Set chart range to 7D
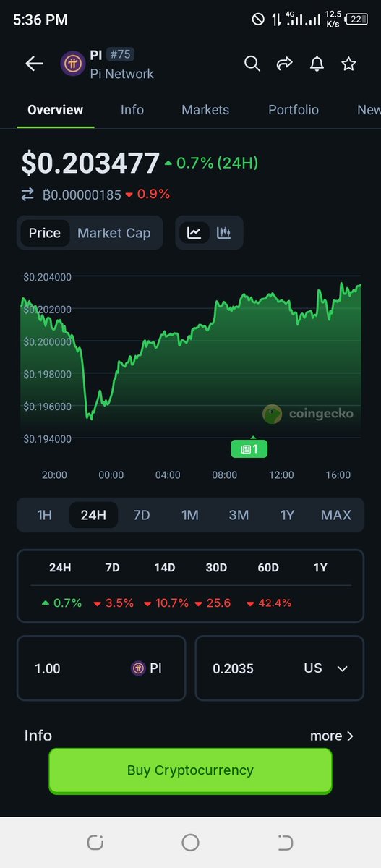381x868 pixels. [142, 515]
